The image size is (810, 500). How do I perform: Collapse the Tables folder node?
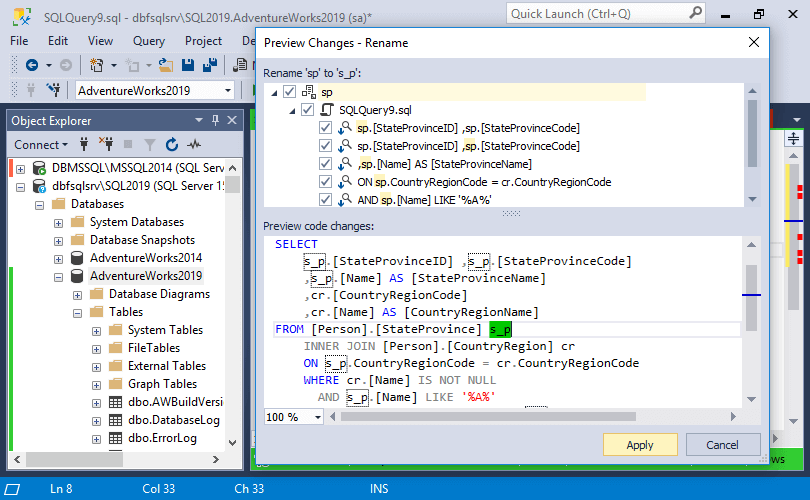click(77, 313)
